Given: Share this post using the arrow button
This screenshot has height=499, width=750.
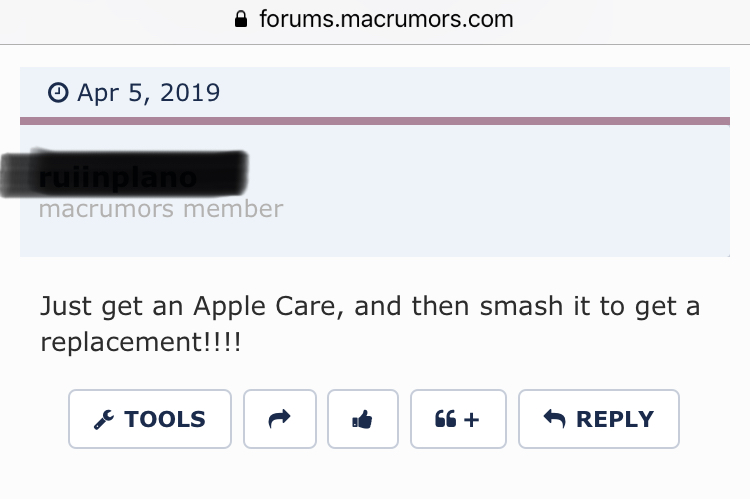Looking at the screenshot, I should click(280, 419).
